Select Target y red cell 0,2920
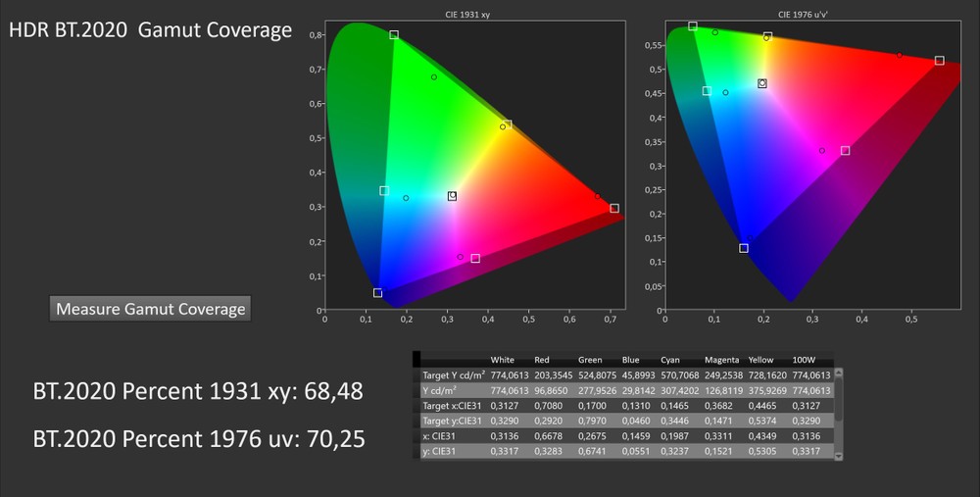This screenshot has width=980, height=497. pyautogui.click(x=548, y=421)
